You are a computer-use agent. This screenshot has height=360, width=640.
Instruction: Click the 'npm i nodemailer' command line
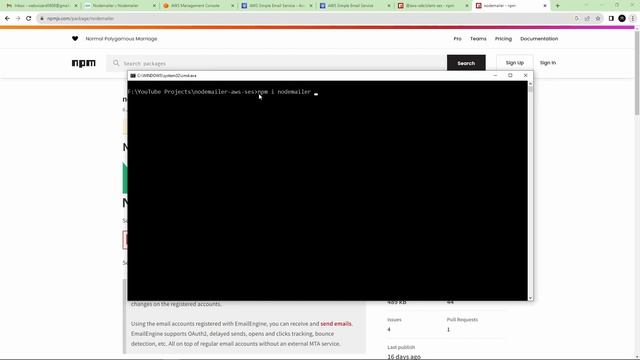click(x=284, y=92)
